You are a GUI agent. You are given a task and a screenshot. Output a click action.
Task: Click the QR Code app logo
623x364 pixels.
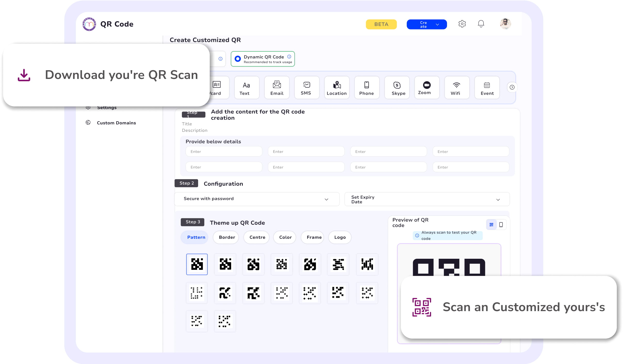pyautogui.click(x=89, y=24)
